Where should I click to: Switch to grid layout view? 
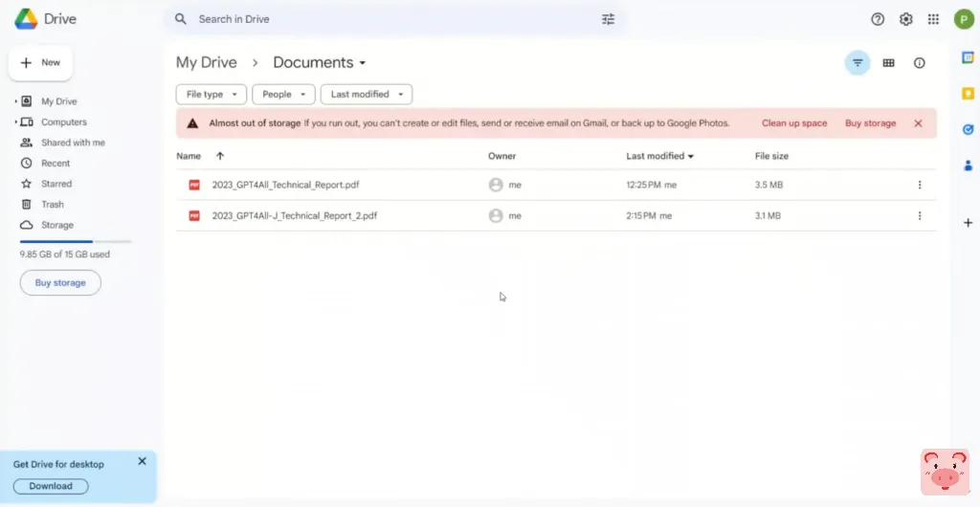[x=888, y=63]
